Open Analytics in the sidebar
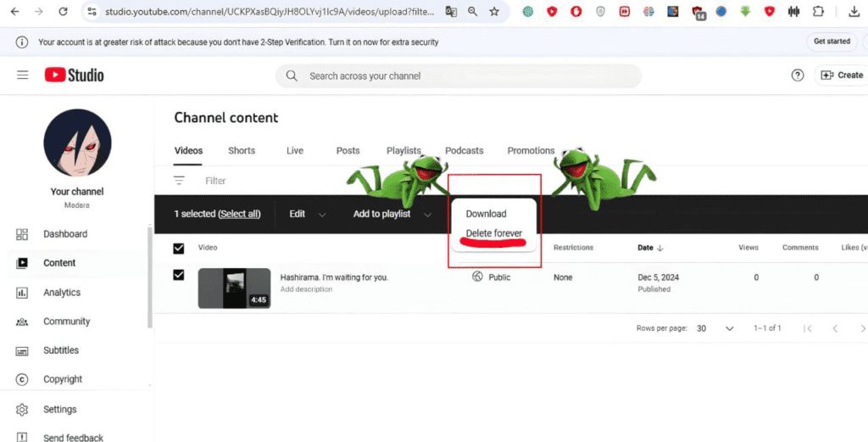 tap(61, 293)
